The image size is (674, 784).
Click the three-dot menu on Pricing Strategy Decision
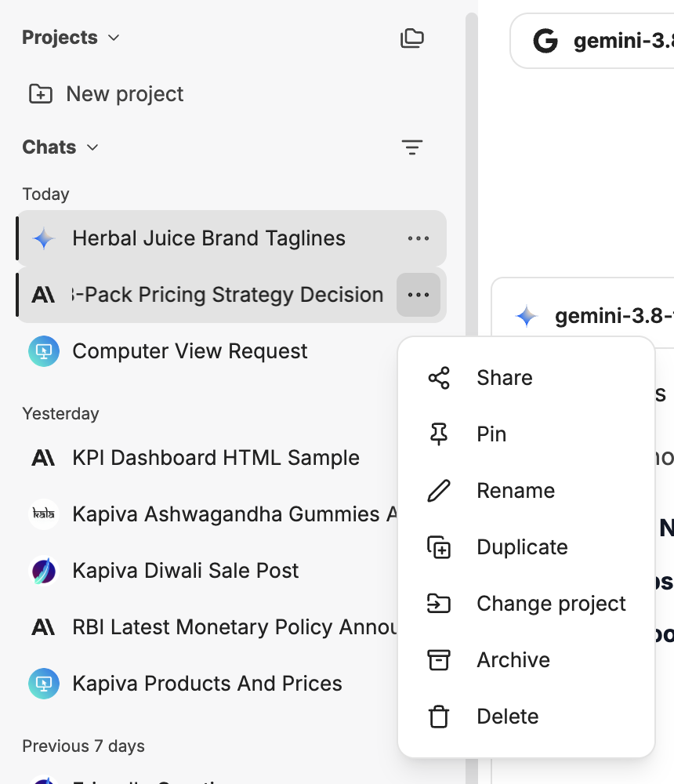(x=419, y=295)
